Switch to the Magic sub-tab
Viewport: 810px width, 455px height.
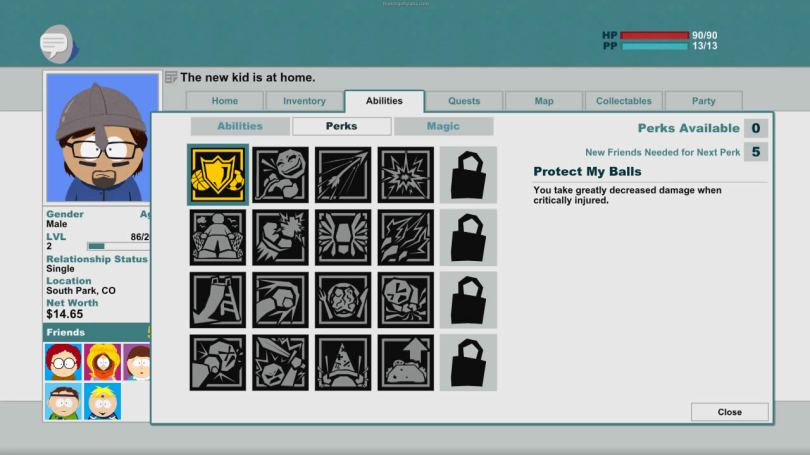tap(443, 126)
